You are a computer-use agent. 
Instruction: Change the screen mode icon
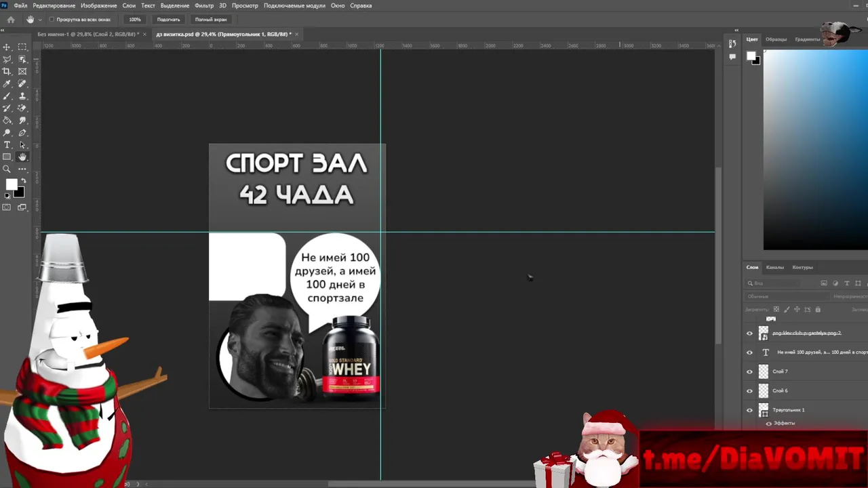pos(22,207)
